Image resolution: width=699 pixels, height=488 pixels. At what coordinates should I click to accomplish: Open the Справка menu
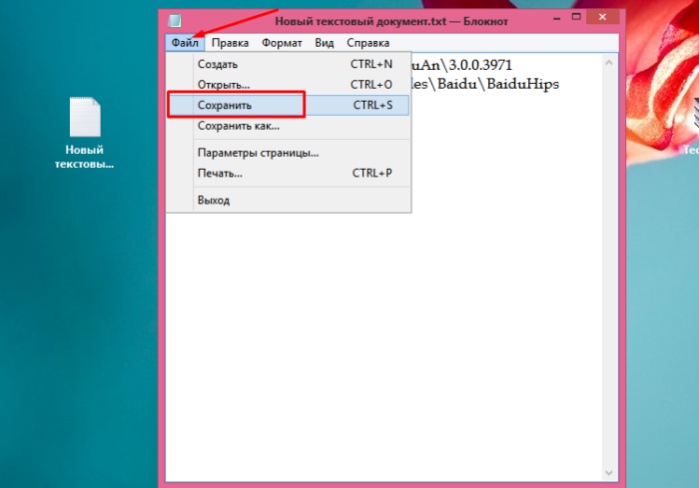368,43
